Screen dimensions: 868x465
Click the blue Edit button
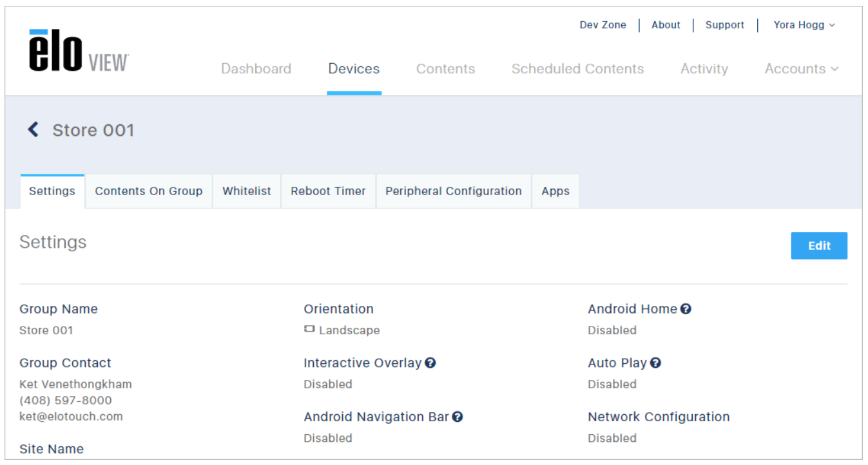click(819, 246)
